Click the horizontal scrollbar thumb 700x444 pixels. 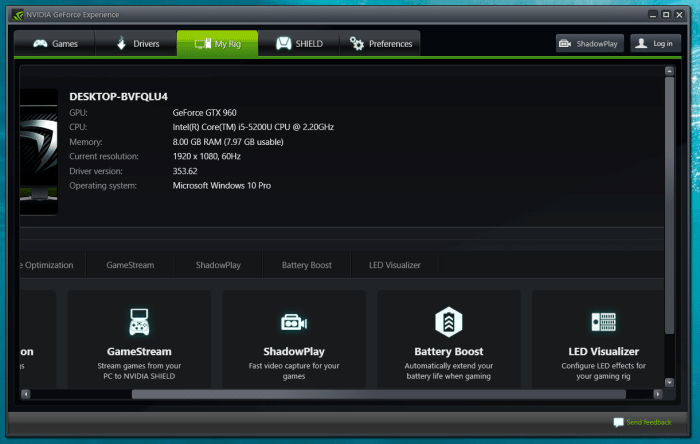(x=379, y=394)
